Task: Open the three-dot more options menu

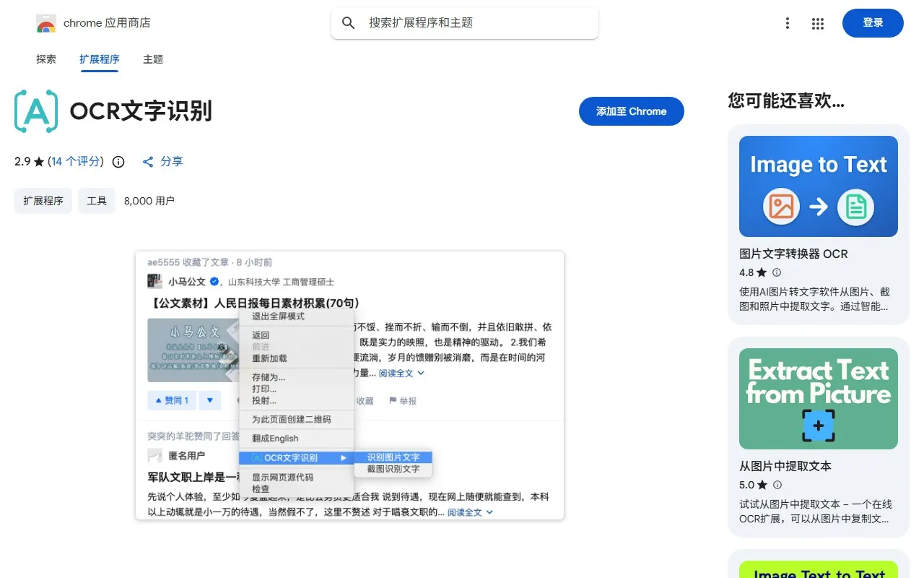Action: tap(788, 24)
